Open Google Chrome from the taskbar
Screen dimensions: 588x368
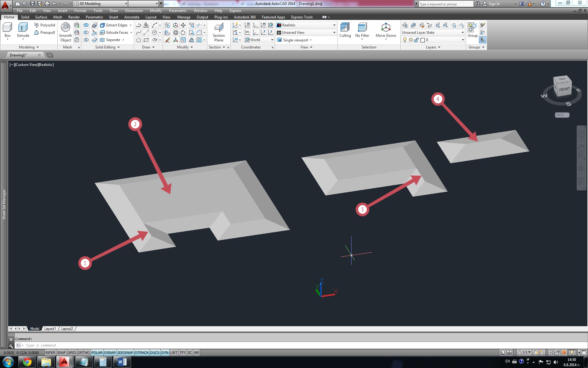(27, 362)
